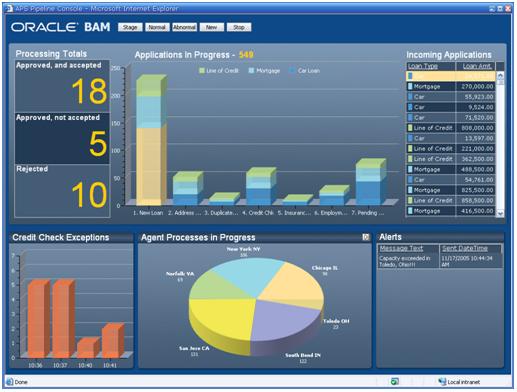This screenshot has height=392, width=517.
Task: Click scroll-down arrow in Incoming Applications list
Action: click(500, 213)
